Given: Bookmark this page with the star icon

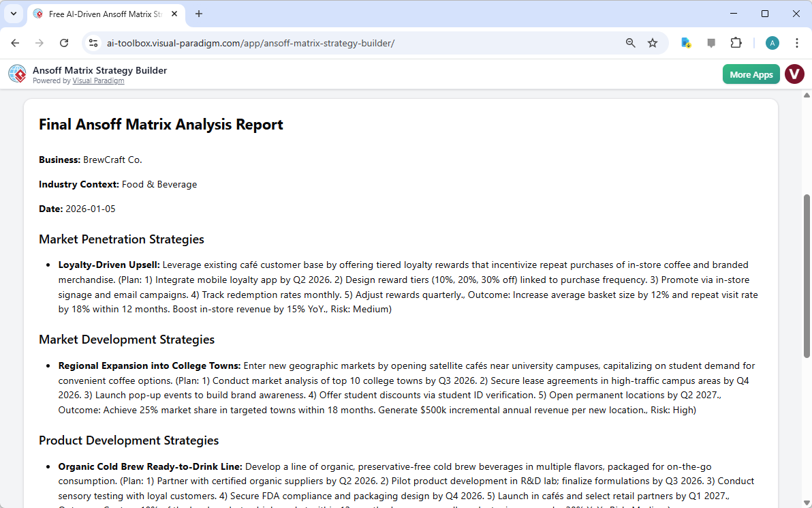Looking at the screenshot, I should click(653, 43).
